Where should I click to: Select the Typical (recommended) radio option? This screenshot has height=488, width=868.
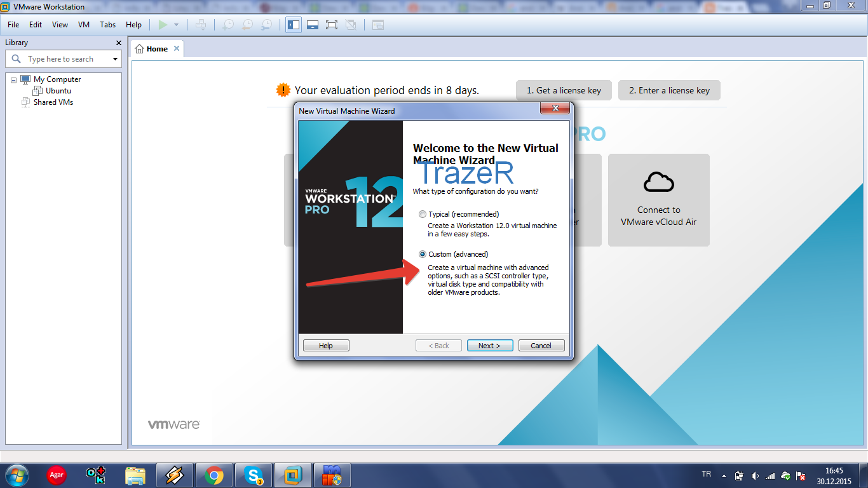[423, 214]
